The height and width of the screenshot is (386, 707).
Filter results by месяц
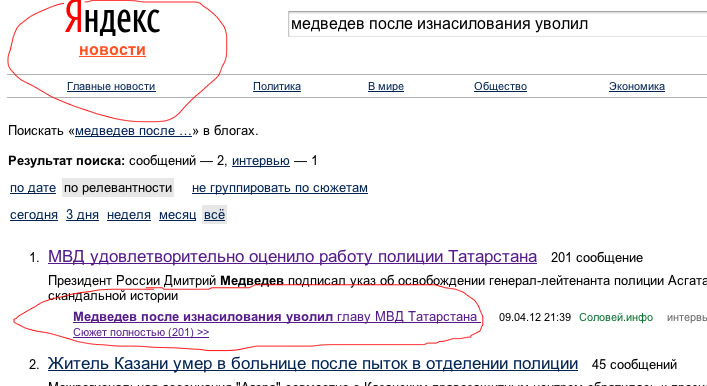point(177,215)
